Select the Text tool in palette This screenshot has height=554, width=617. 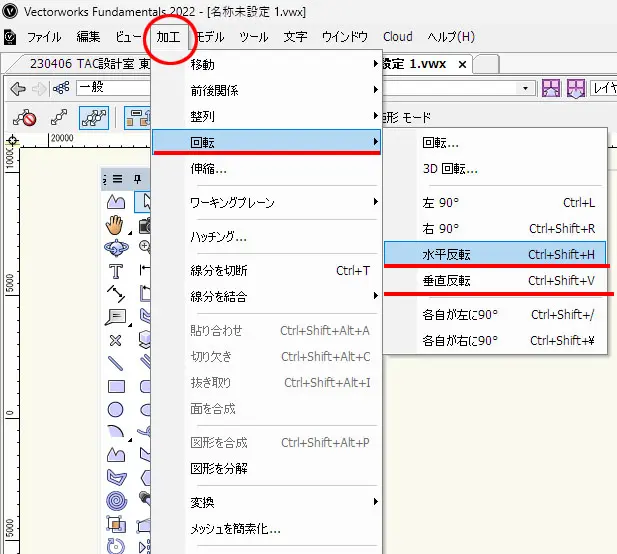pyautogui.click(x=115, y=271)
